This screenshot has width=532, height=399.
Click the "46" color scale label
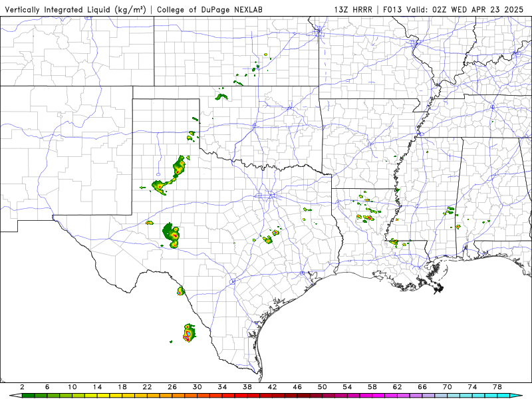click(x=297, y=387)
